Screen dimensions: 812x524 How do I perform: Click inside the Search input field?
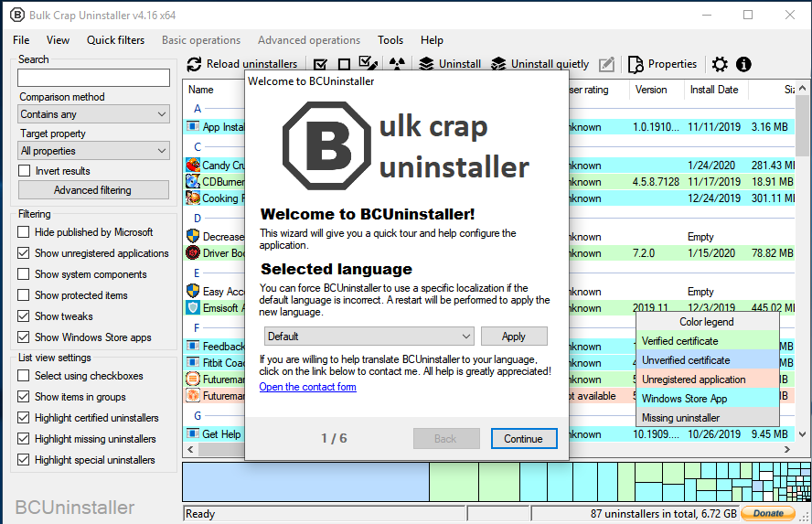pyautogui.click(x=94, y=78)
